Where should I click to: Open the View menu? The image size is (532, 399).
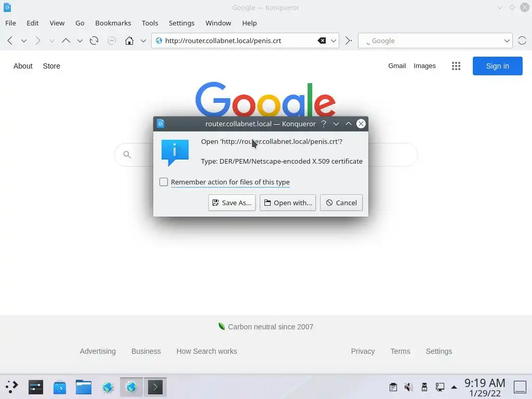[x=57, y=23]
